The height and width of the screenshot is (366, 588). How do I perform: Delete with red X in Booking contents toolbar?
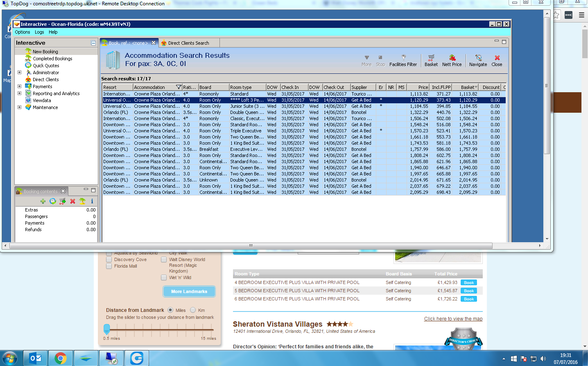(72, 201)
